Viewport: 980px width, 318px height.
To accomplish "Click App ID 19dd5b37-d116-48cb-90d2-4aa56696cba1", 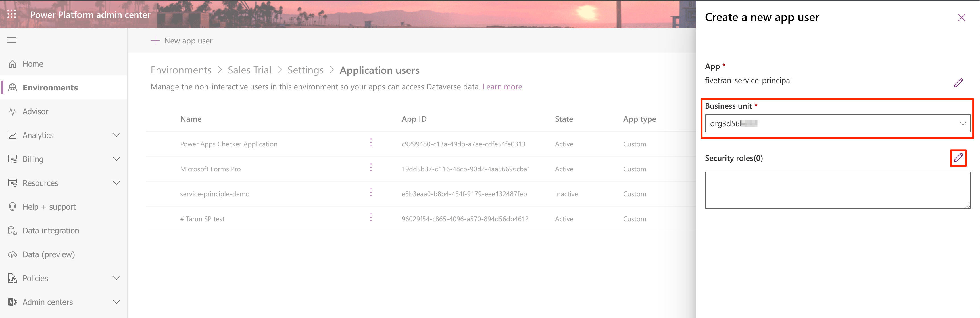I will point(466,169).
